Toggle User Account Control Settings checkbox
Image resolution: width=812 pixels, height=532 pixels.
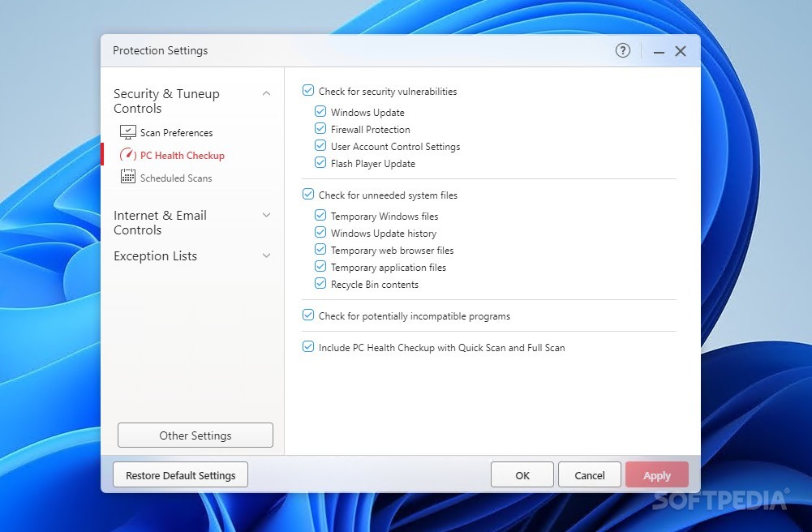(x=320, y=145)
